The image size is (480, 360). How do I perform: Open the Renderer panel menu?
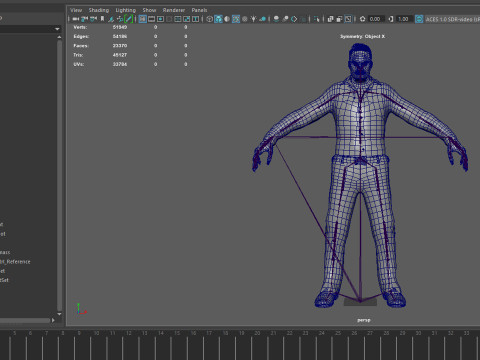click(x=174, y=10)
